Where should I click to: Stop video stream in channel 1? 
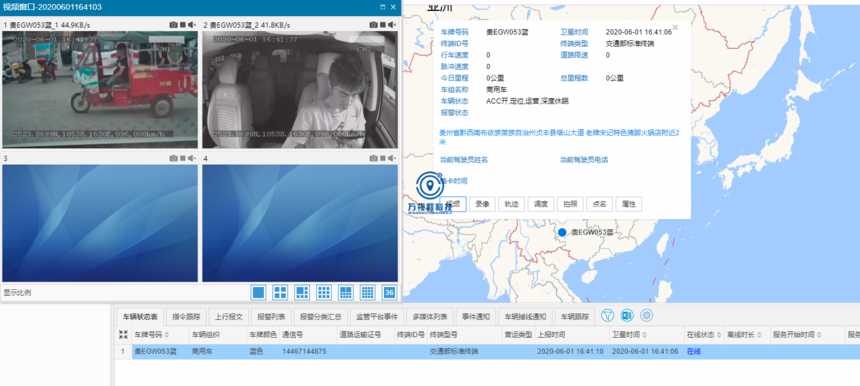183,25
